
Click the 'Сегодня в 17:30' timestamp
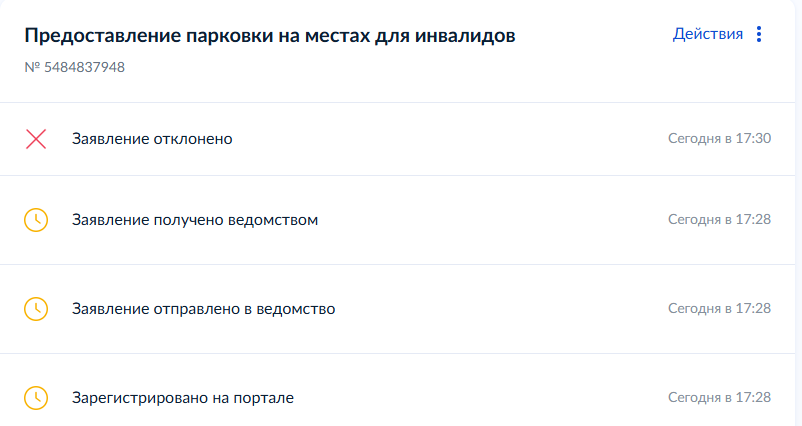coord(719,138)
